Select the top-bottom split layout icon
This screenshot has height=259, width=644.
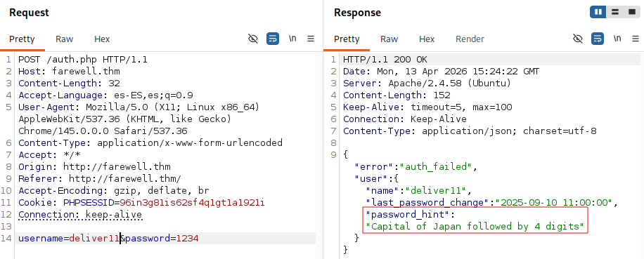(x=615, y=12)
